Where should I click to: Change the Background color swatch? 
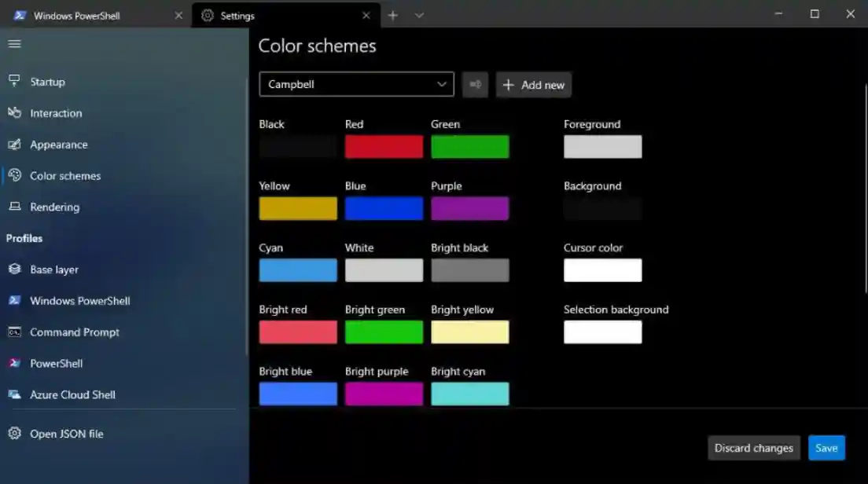click(x=603, y=208)
